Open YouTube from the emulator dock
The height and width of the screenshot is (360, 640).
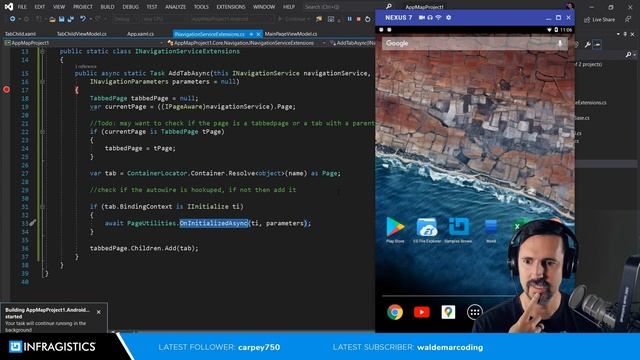coord(422,312)
